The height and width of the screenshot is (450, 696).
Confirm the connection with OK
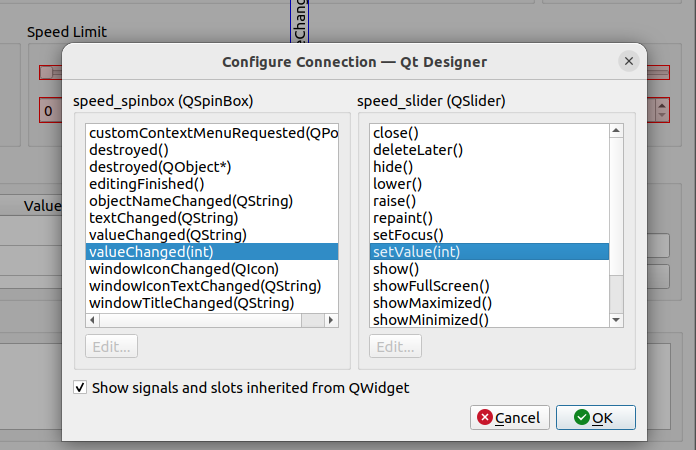596,418
